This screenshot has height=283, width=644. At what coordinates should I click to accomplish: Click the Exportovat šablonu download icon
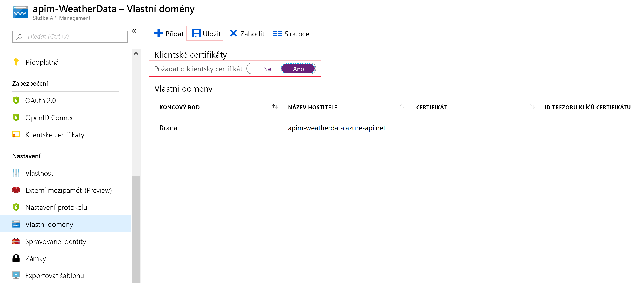(x=16, y=275)
